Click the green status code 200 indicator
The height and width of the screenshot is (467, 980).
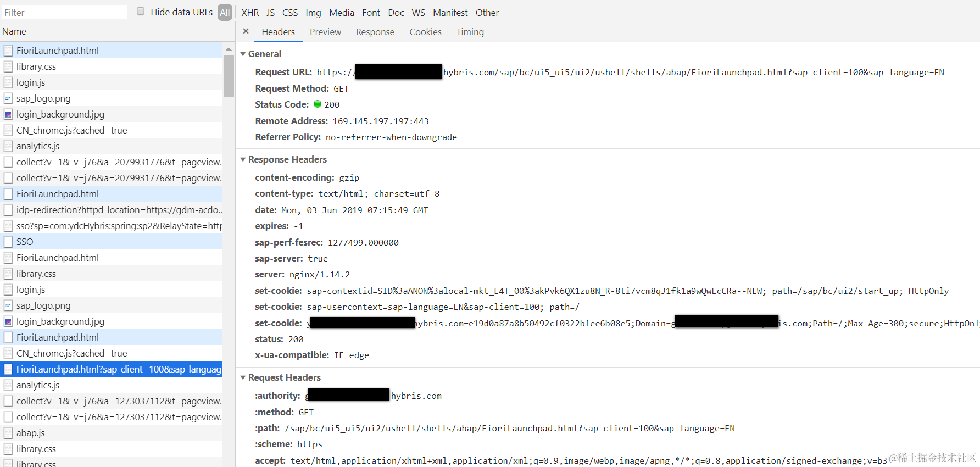click(318, 104)
